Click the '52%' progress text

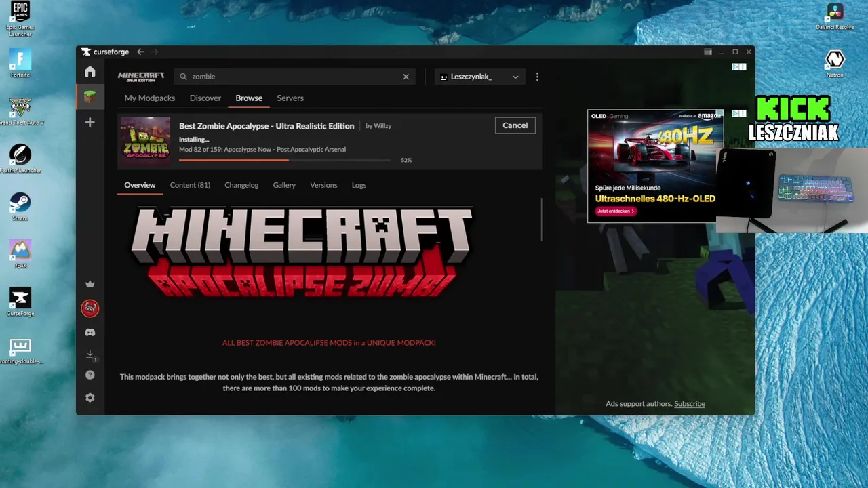coord(406,161)
